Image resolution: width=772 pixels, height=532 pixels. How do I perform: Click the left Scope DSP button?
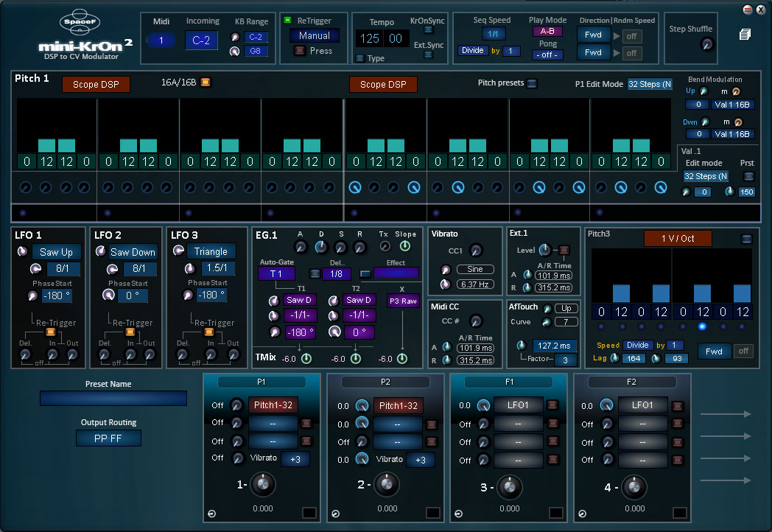pos(96,84)
